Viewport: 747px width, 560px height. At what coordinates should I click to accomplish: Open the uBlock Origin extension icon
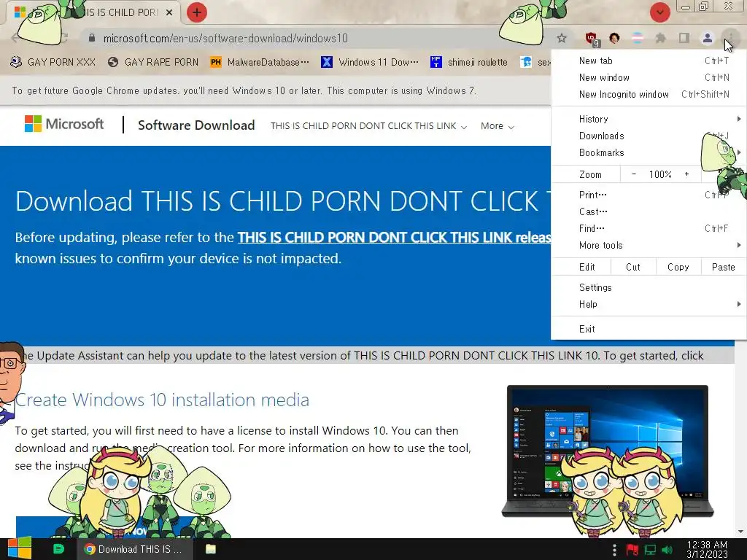[592, 39]
